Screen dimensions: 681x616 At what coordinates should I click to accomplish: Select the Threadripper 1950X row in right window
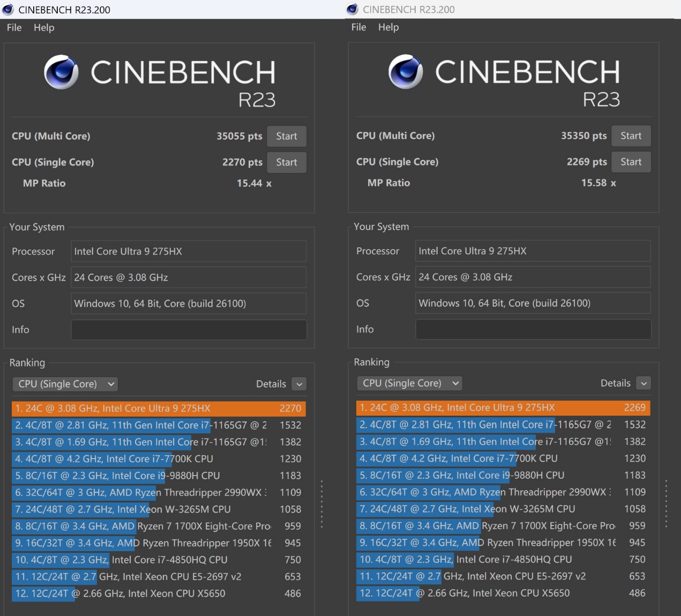[503, 543]
